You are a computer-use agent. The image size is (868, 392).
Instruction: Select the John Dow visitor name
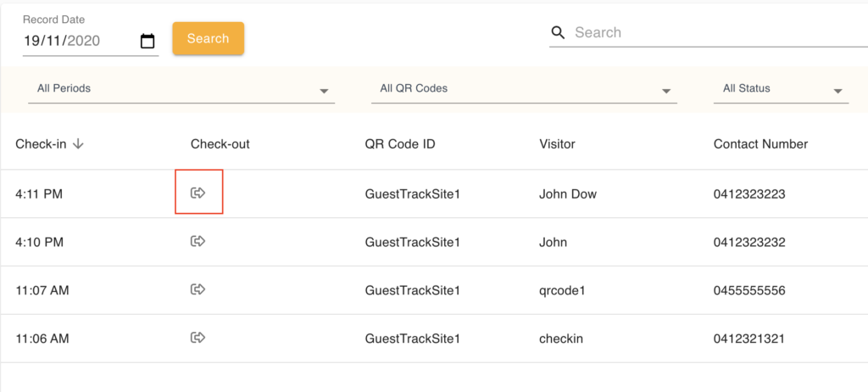click(567, 193)
